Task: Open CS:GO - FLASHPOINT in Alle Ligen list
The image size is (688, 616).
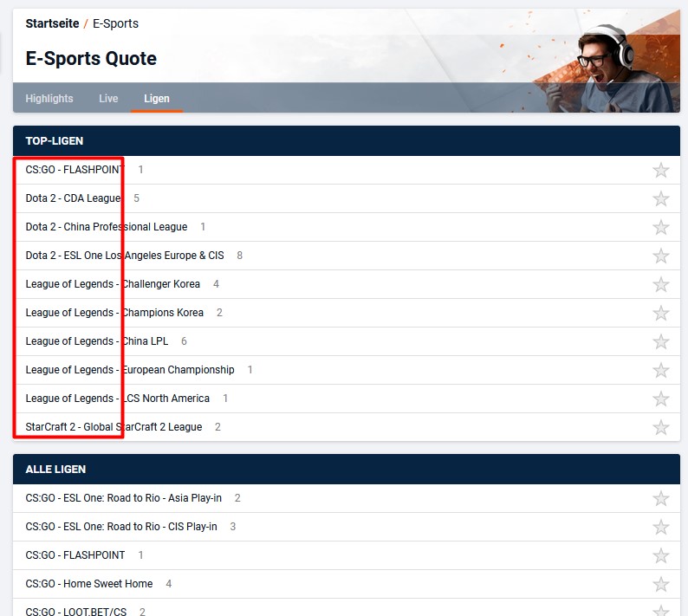Action: (x=75, y=555)
